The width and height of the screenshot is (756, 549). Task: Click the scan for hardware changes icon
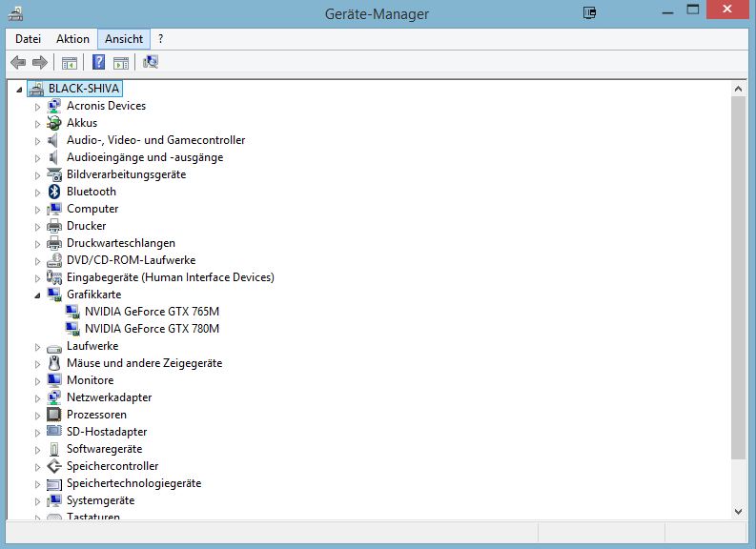tap(151, 62)
